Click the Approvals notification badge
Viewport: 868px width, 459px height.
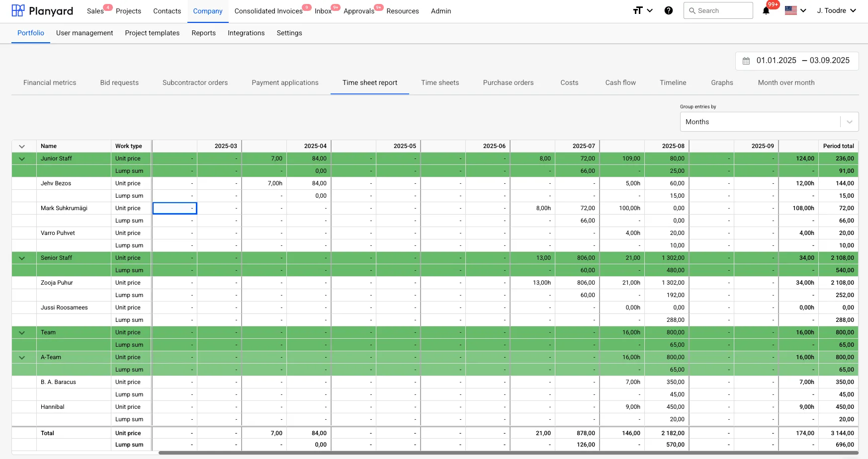point(379,7)
